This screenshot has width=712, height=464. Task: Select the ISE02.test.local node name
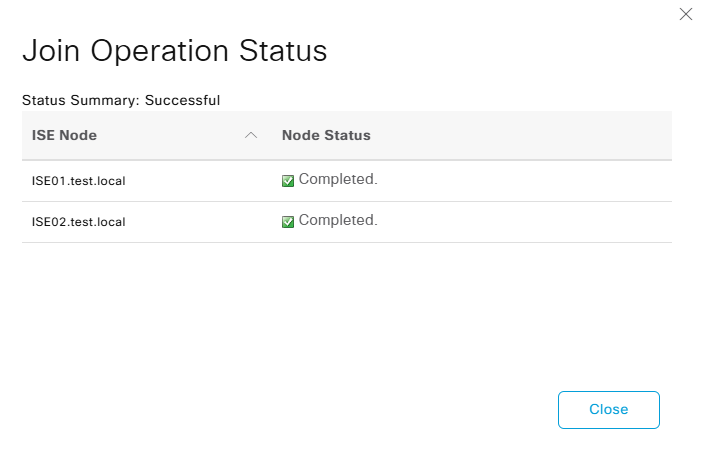(x=79, y=222)
